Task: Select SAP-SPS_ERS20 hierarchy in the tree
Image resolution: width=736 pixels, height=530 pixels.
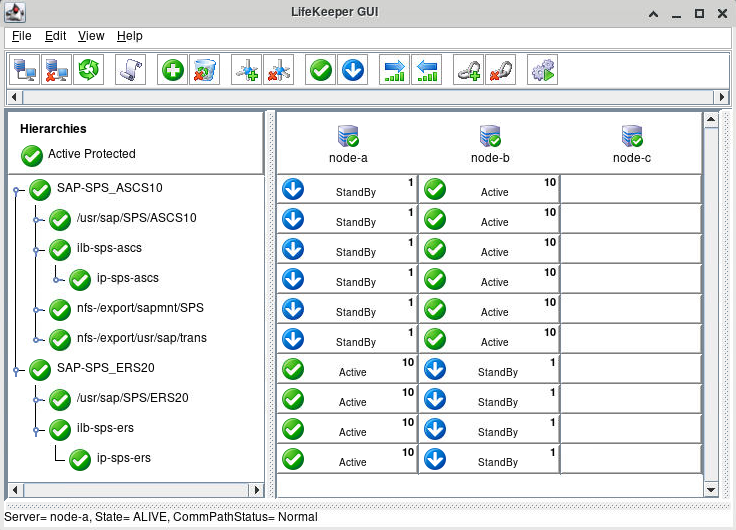Action: (x=106, y=368)
